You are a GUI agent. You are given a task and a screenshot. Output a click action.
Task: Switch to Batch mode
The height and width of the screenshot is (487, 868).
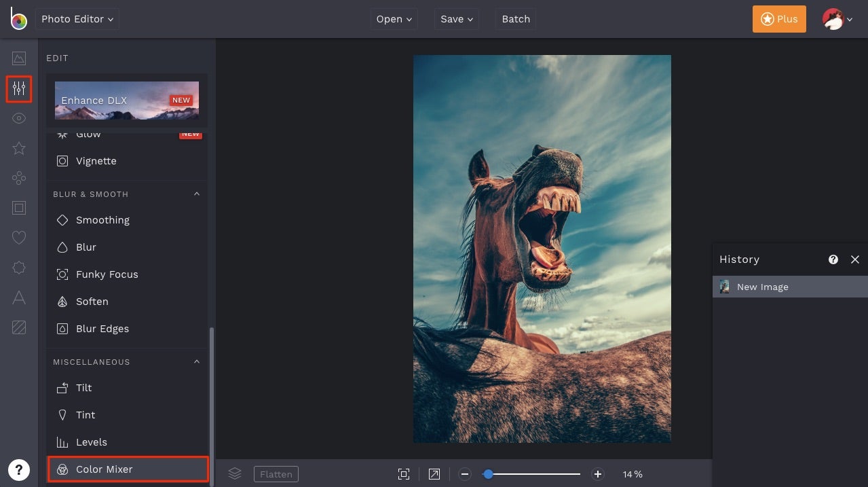(x=515, y=19)
